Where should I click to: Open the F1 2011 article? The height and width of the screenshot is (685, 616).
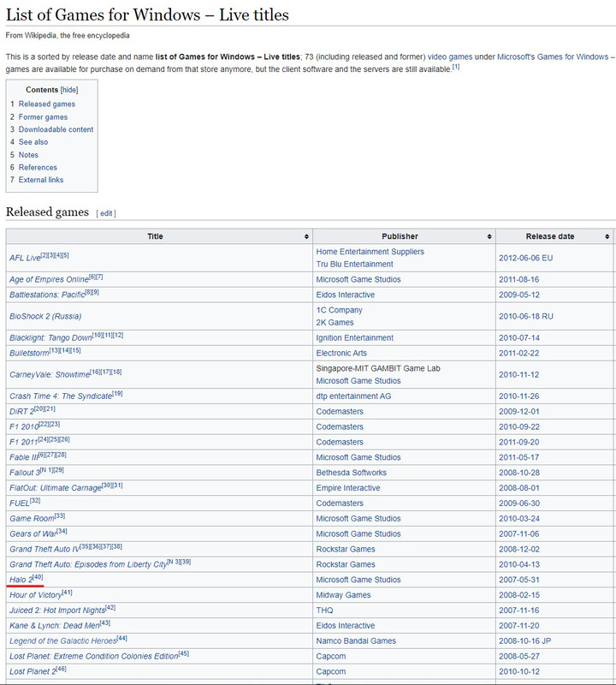click(x=24, y=442)
